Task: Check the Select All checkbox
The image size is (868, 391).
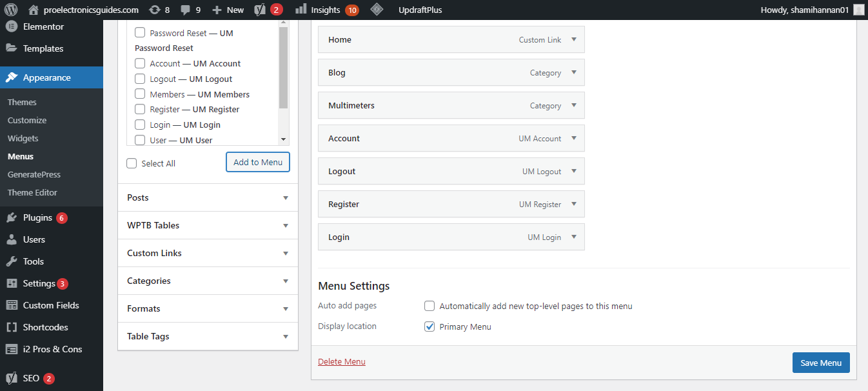Action: pos(132,163)
